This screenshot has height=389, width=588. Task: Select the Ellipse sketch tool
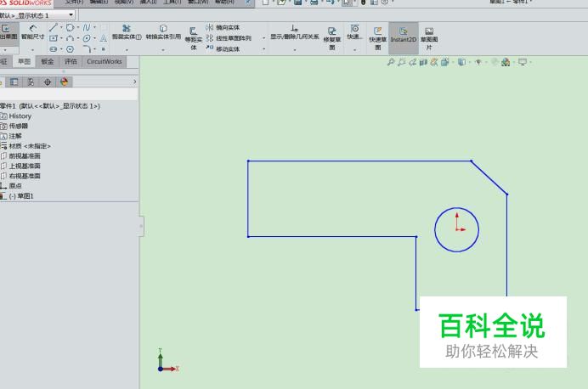tap(87, 38)
